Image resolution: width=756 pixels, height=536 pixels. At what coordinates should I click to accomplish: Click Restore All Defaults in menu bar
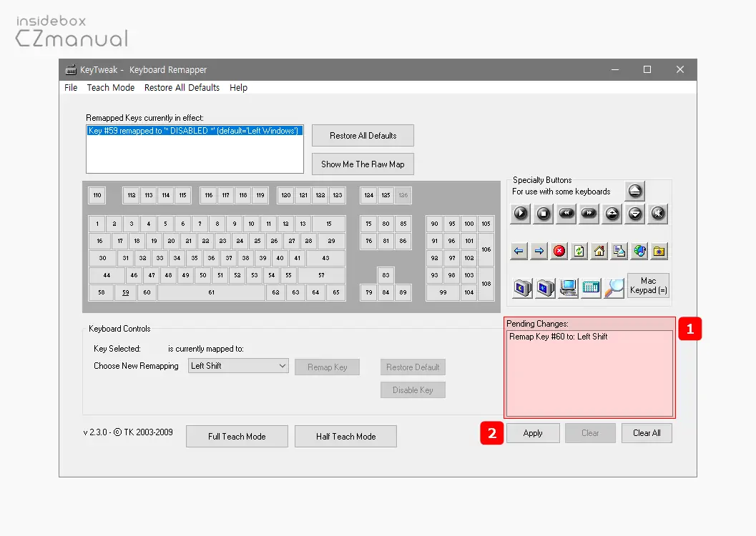tap(182, 88)
